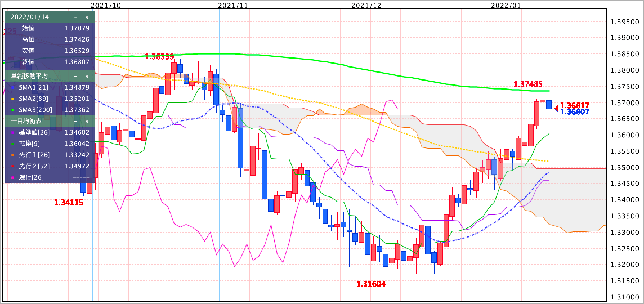Click the SMA3[200] green color marker

[12, 110]
